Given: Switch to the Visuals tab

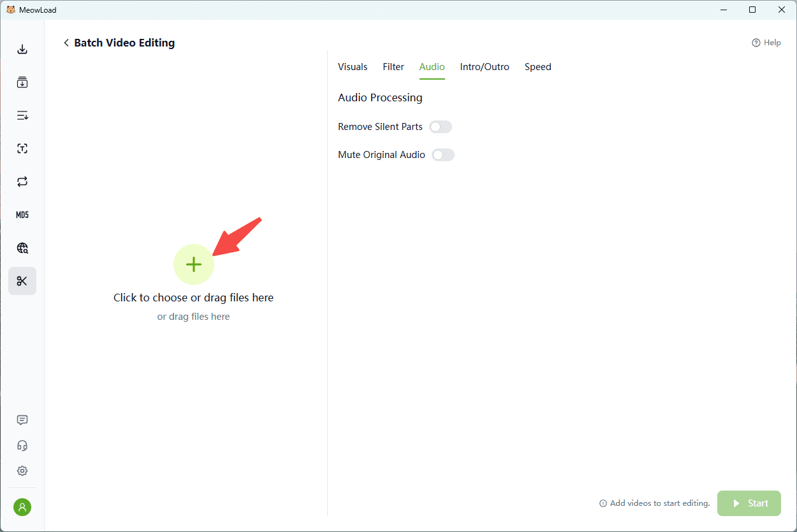Looking at the screenshot, I should click(x=353, y=67).
